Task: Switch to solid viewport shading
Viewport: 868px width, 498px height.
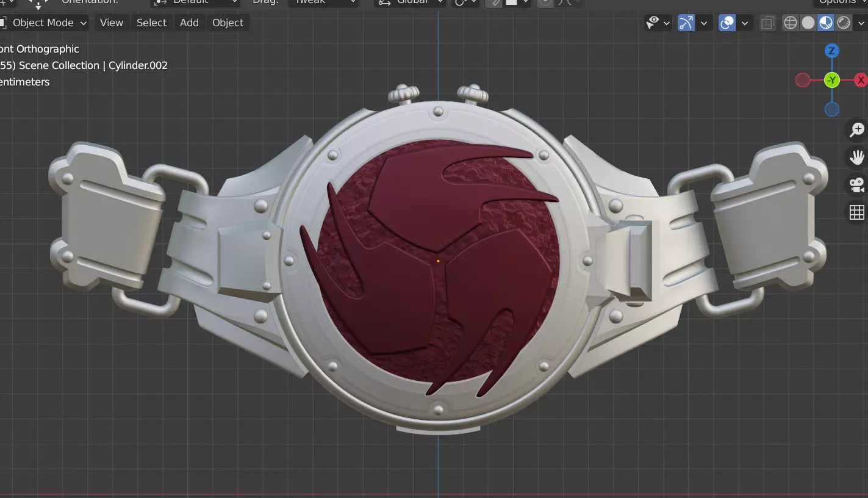Action: [x=808, y=23]
